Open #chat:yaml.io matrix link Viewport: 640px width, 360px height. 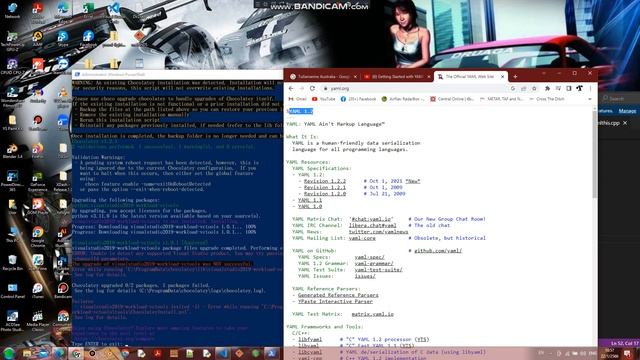tap(371, 219)
